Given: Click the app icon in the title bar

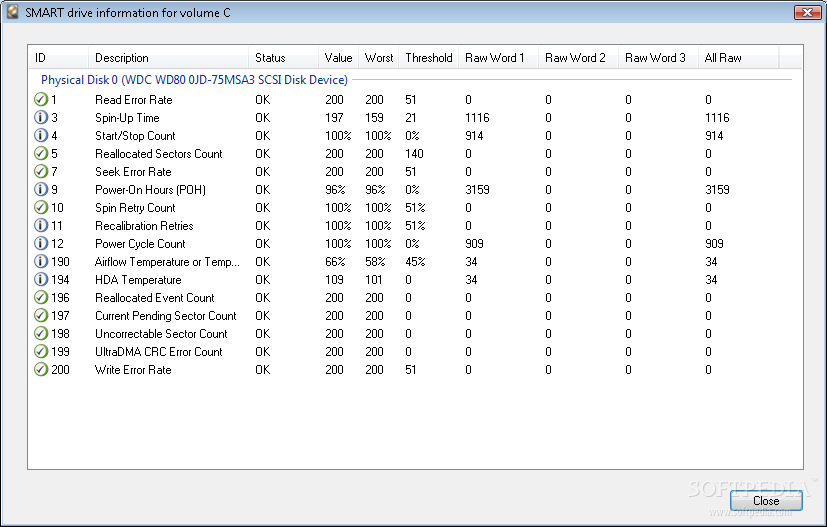Looking at the screenshot, I should click(x=13, y=12).
